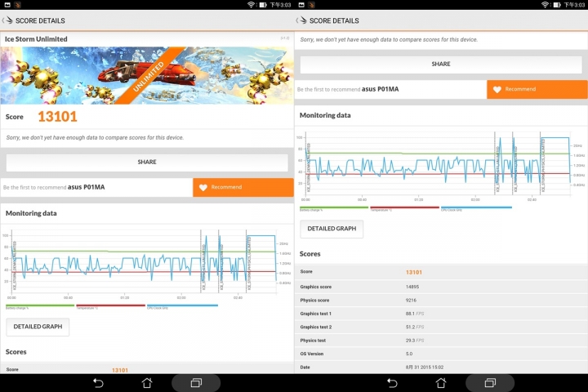
Task: Tap Graphics test 2 row 51.2 FPS
Action: (441, 327)
